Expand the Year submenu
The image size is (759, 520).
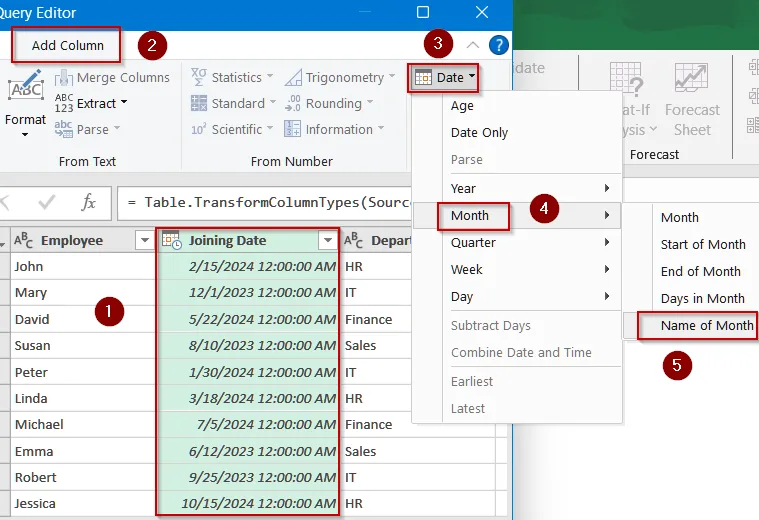[x=517, y=188]
